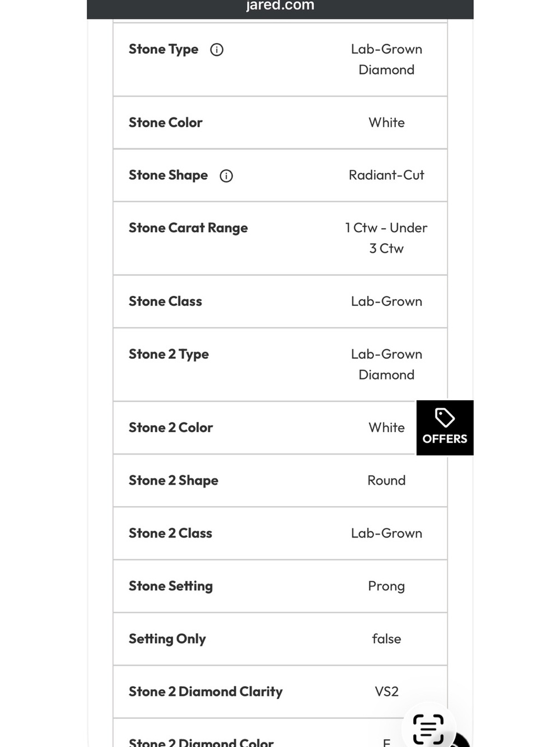
Task: Tap the Stone 2 Diamond Clarity label
Action: 206,692
